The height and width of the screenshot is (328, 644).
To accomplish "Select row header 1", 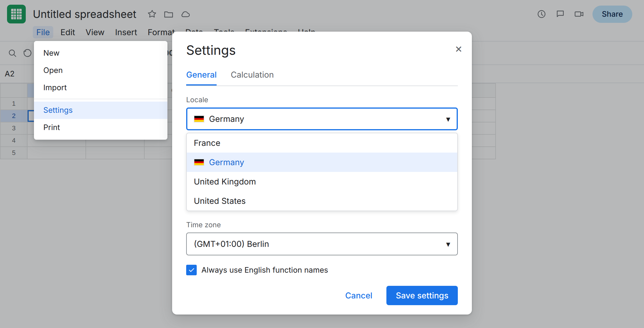I will click(13, 103).
